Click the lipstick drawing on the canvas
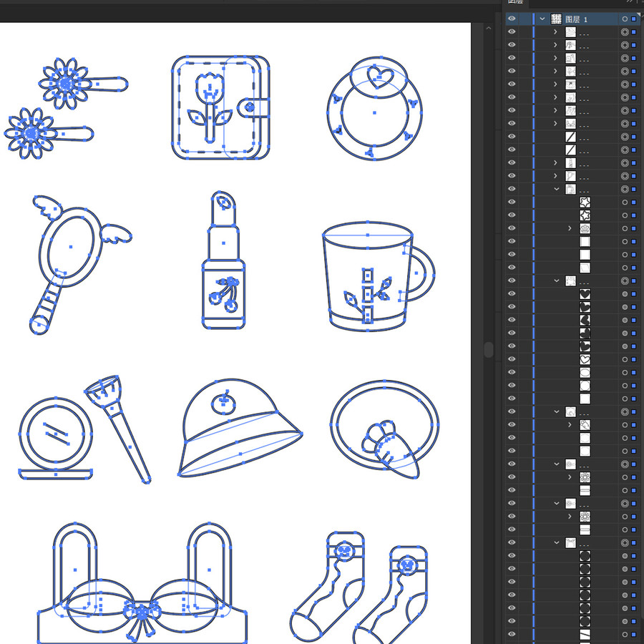644x644 pixels. [x=223, y=260]
